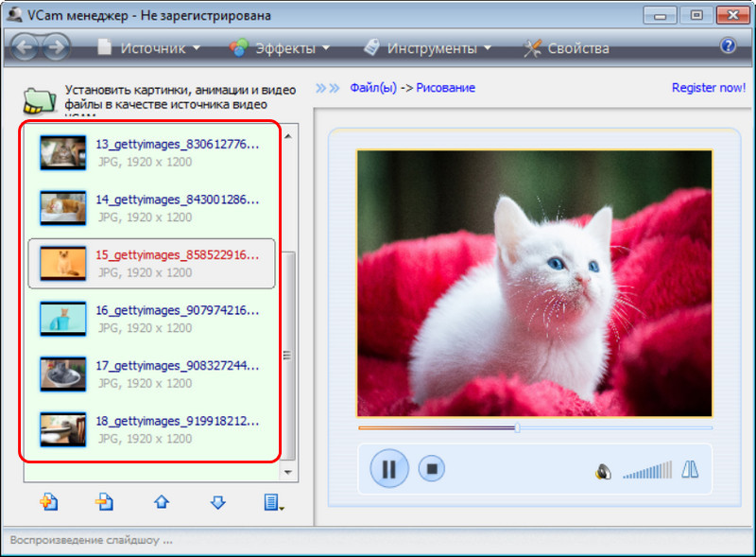Click the playback progress slider handle
Viewport: 756px width, 557px height.
coord(517,427)
